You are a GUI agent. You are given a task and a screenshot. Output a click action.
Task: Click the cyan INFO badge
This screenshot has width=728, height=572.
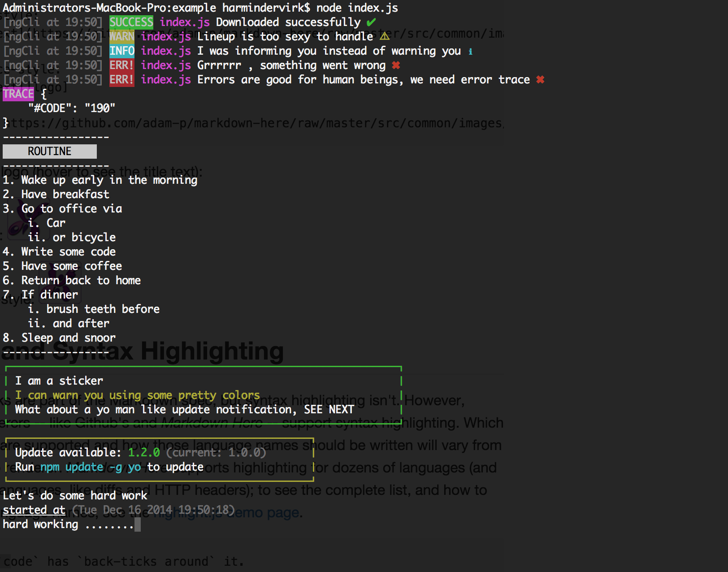(122, 51)
